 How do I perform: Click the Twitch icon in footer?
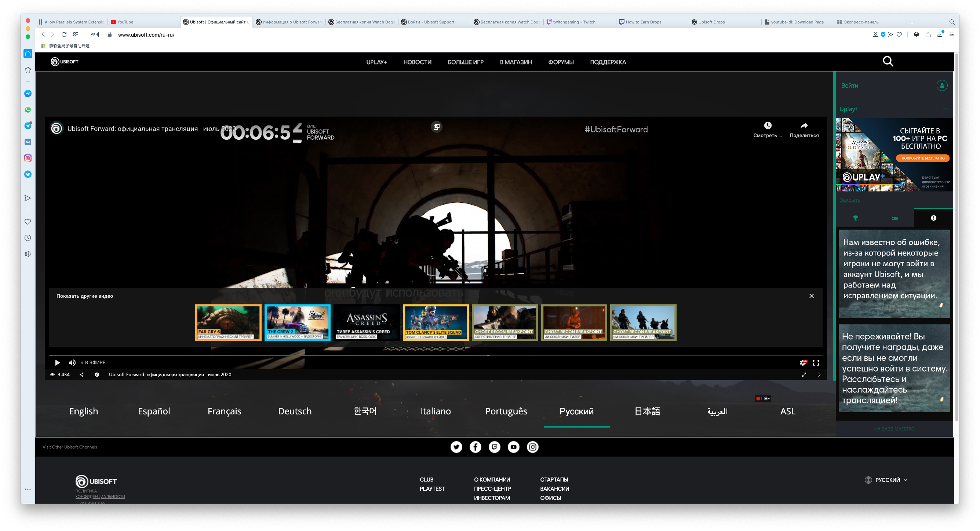coord(494,447)
